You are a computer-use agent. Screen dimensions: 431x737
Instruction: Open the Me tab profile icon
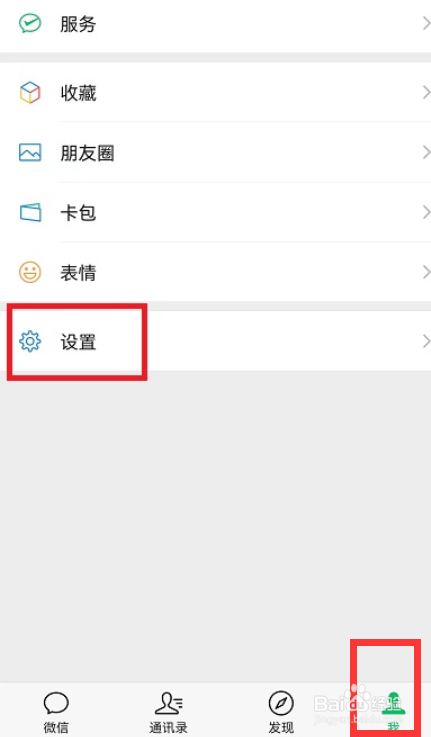393,704
